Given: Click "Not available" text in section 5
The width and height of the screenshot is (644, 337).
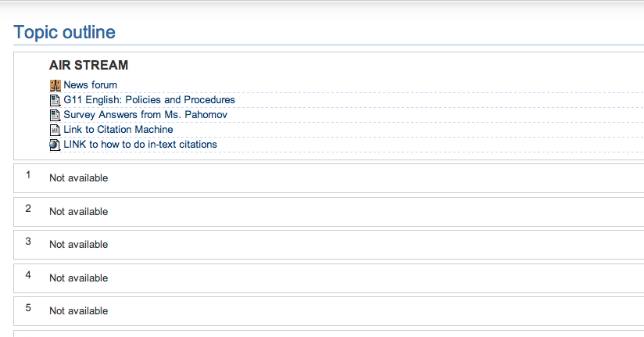Looking at the screenshot, I should click(78, 311).
